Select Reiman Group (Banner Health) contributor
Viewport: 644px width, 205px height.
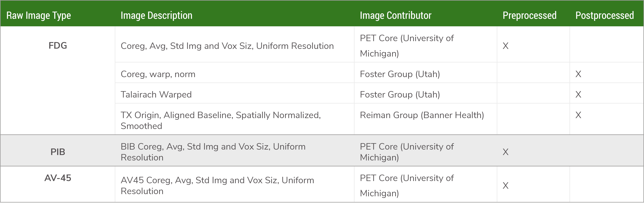(x=422, y=115)
